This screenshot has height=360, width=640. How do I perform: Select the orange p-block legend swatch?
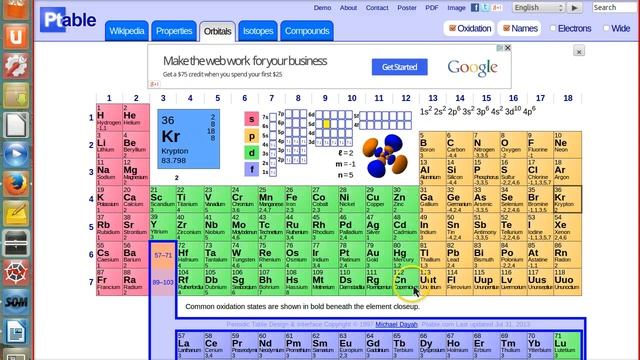point(251,136)
